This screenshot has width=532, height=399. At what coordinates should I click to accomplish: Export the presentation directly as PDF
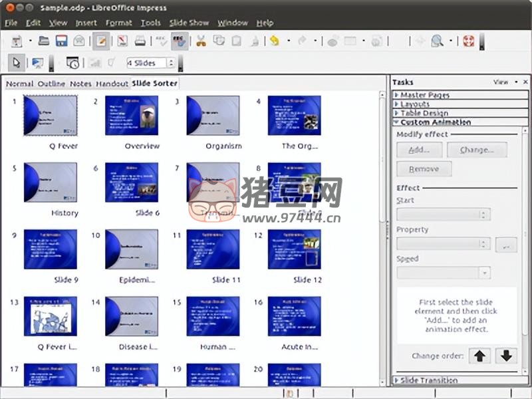pyautogui.click(x=122, y=41)
